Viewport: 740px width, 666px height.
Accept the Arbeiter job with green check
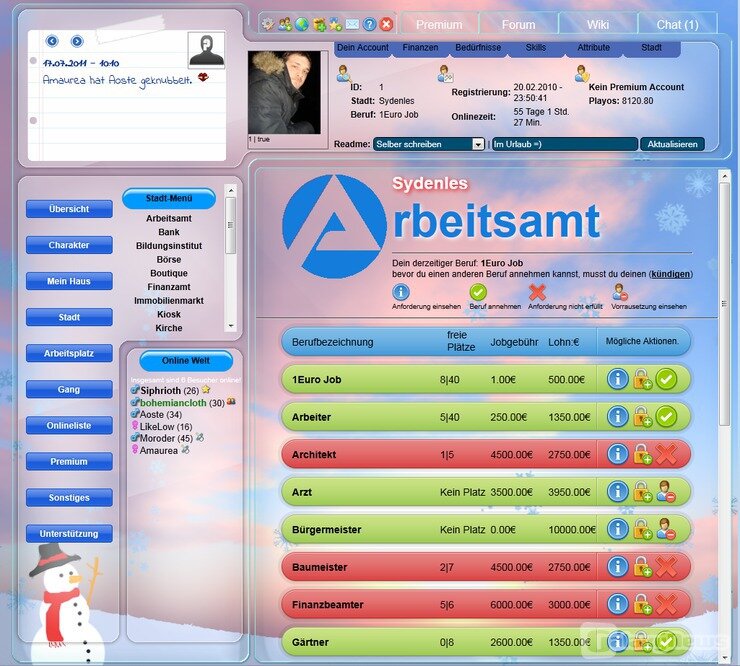coord(666,417)
